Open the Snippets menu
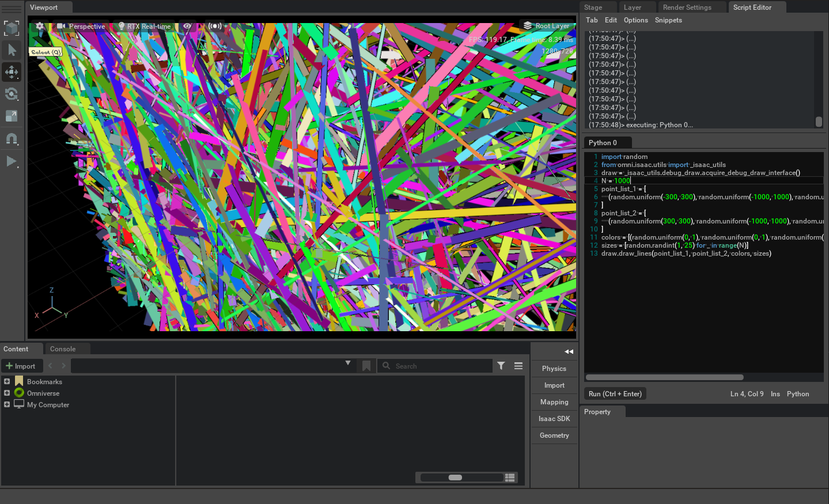The height and width of the screenshot is (504, 829). (668, 20)
